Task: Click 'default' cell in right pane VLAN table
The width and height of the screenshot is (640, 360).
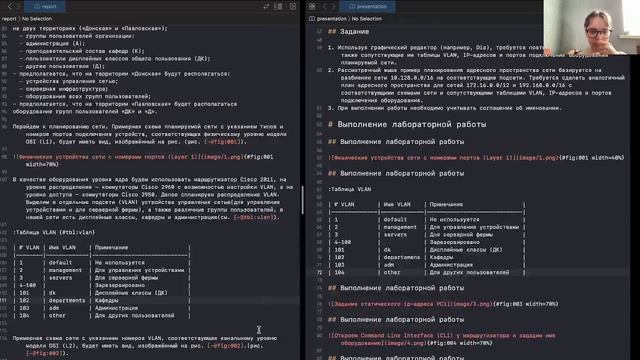Action: [x=395, y=220]
